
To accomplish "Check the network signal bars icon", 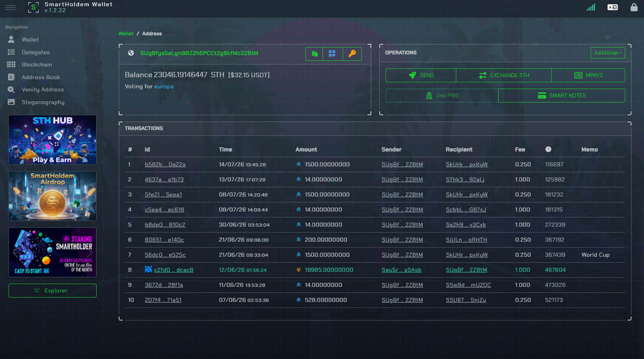I will click(x=591, y=8).
